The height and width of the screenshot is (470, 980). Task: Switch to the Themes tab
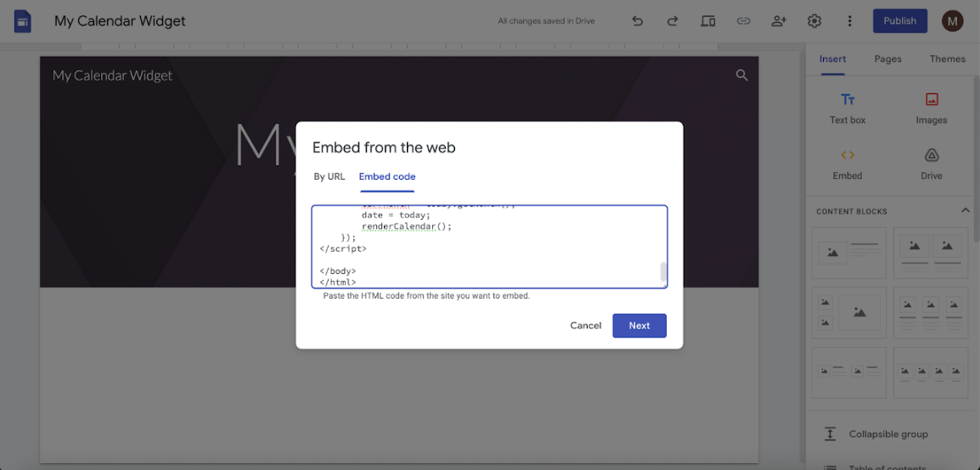click(948, 59)
